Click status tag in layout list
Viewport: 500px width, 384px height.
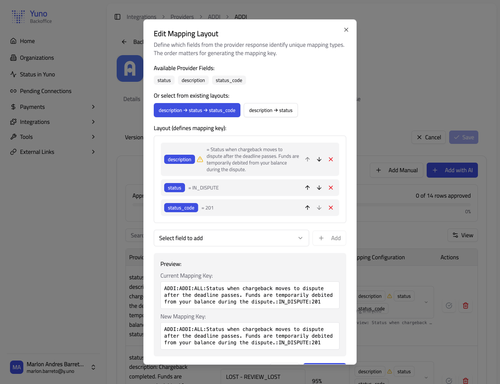point(174,188)
